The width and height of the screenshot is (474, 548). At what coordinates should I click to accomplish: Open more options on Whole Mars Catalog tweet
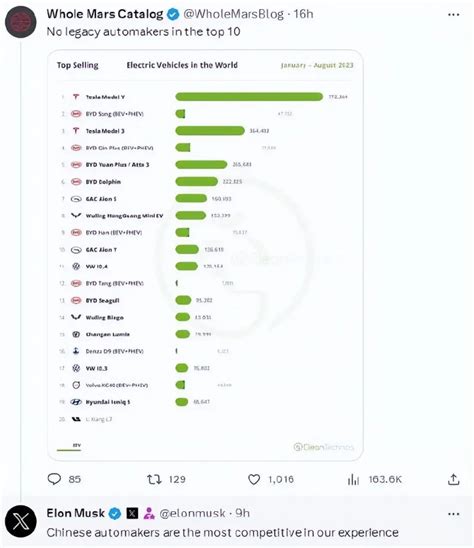tap(453, 15)
